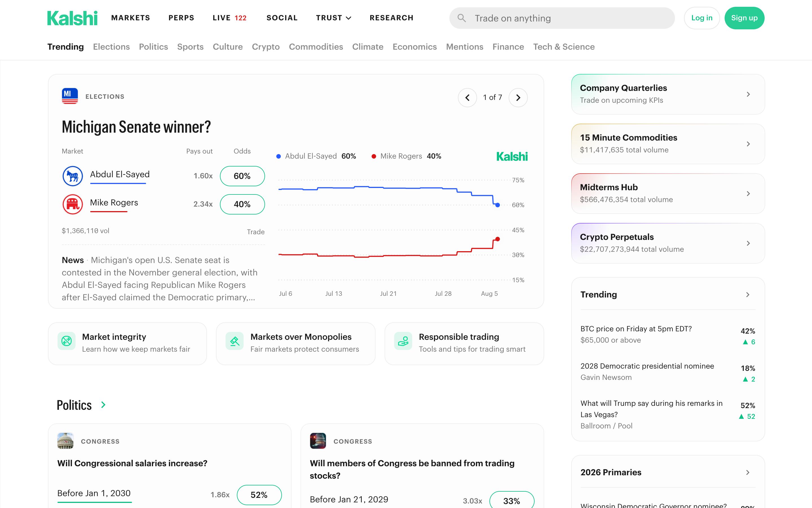Image resolution: width=812 pixels, height=508 pixels.
Task: Open 2028 Democratic presidential nominee market
Action: tap(668, 372)
